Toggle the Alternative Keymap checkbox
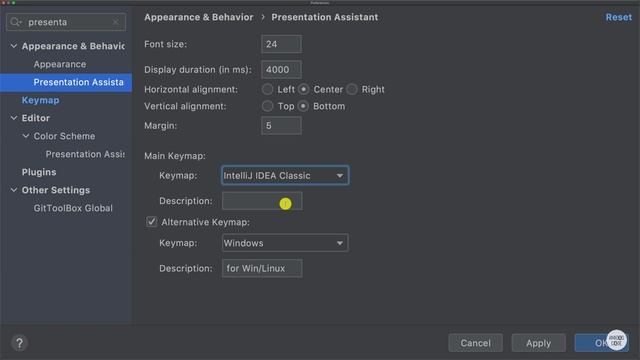This screenshot has height=360, width=640. coord(151,222)
